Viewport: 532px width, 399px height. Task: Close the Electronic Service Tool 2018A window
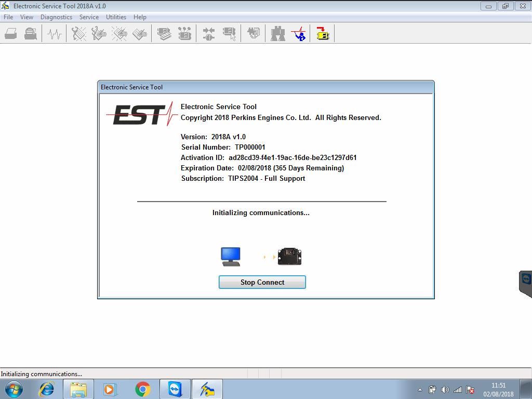(523, 6)
